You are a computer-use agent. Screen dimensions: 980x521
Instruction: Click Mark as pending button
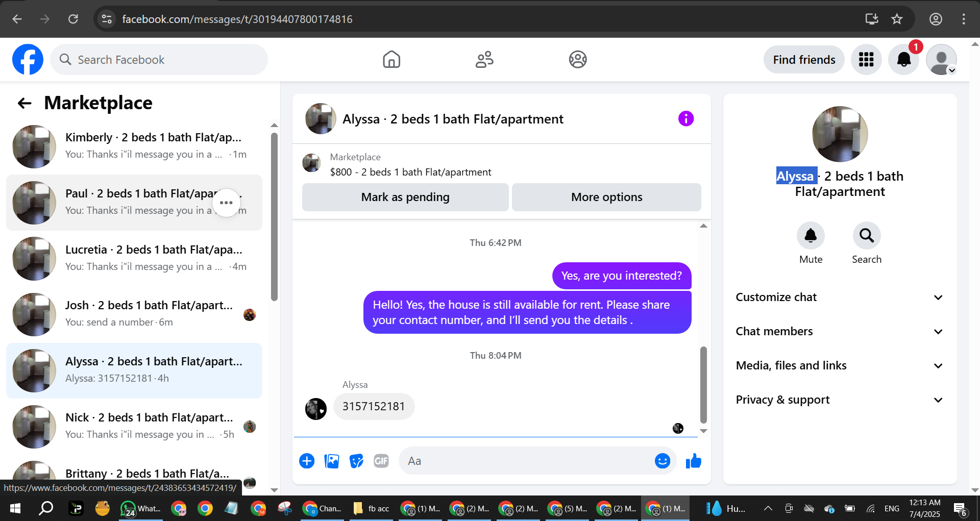click(405, 197)
